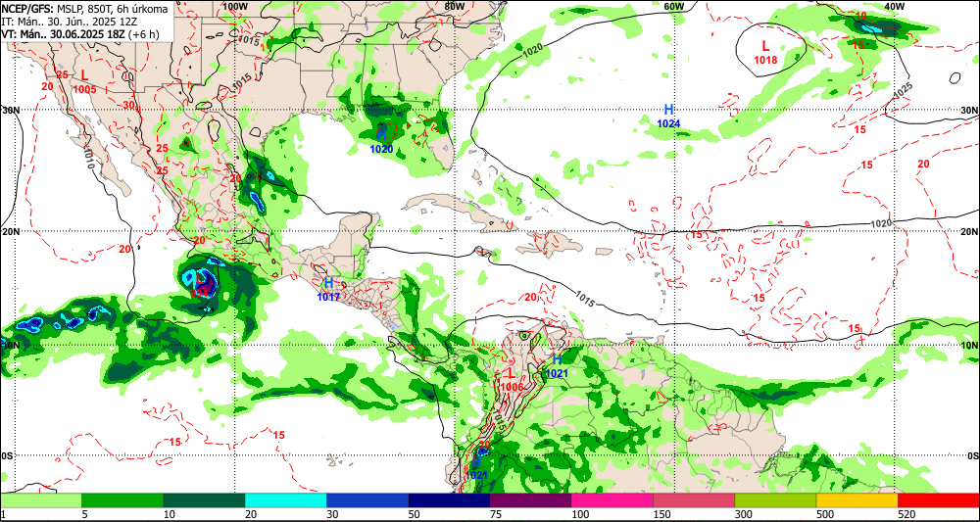Click the "100W" longitude label

click(x=235, y=6)
